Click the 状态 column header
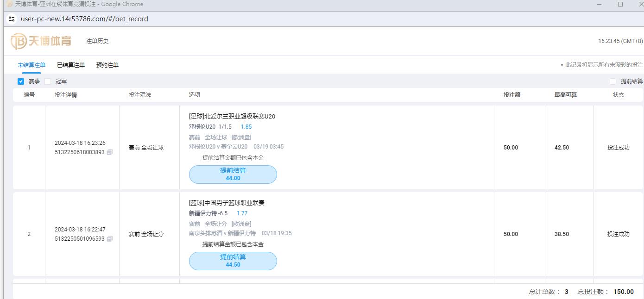Image resolution: width=644 pixels, height=299 pixels. coord(619,95)
